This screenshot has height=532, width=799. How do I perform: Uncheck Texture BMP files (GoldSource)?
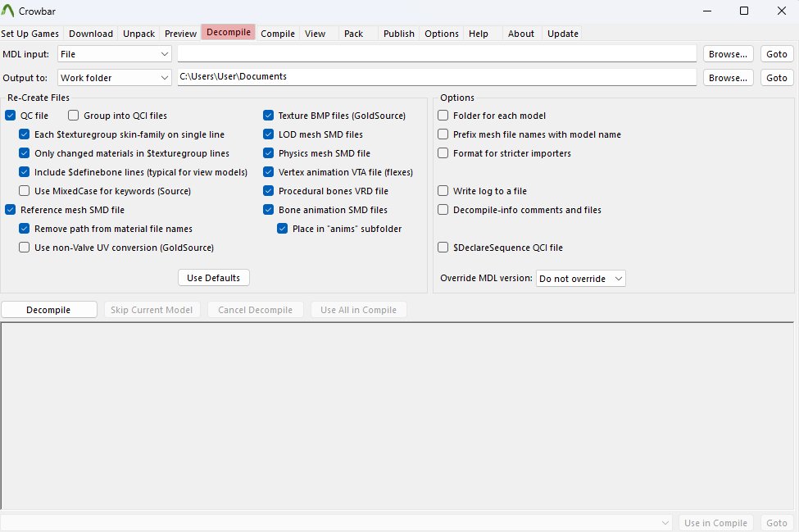click(268, 116)
